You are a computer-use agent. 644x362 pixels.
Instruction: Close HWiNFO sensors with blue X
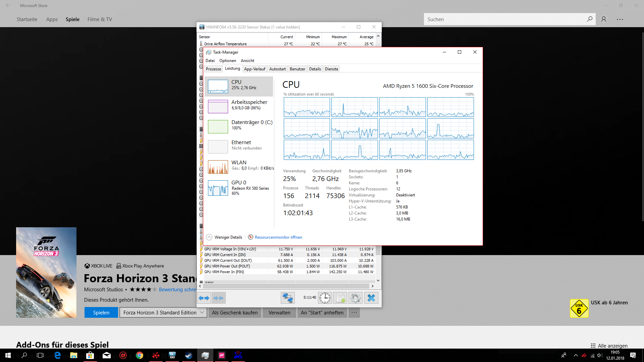coord(371,298)
